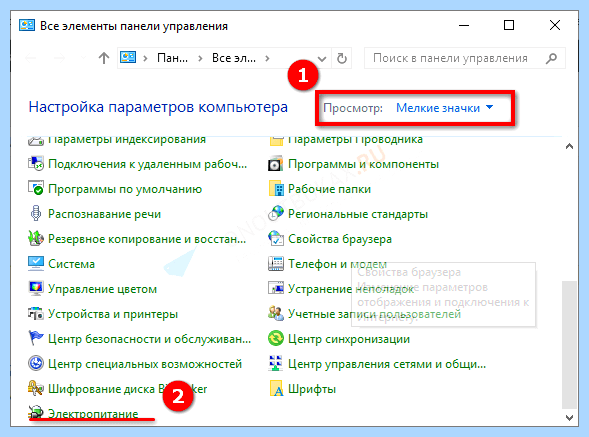Click the control panel icon in address bar
This screenshot has height=437, width=589.
(128, 58)
